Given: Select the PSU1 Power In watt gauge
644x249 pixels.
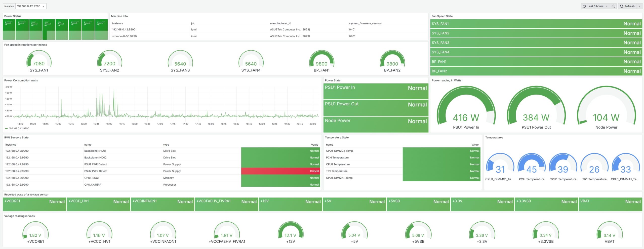Looking at the screenshot, I should pyautogui.click(x=466, y=108).
